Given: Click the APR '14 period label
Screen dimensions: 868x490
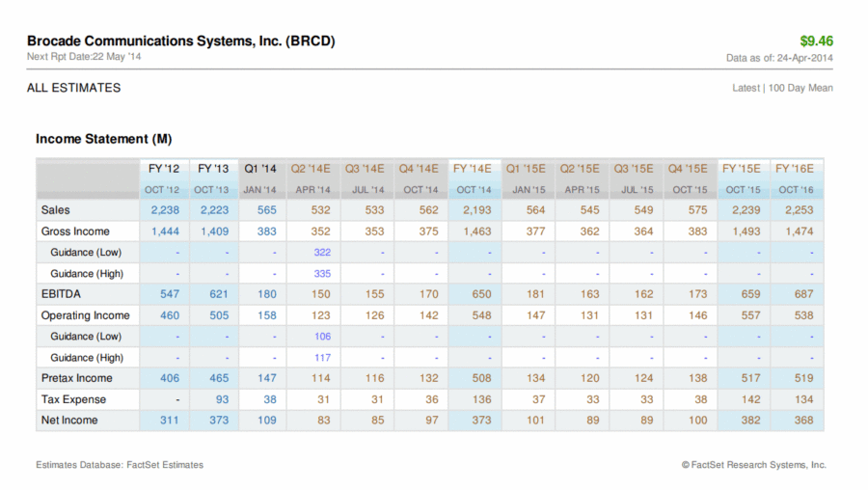Looking at the screenshot, I should pos(312,190).
